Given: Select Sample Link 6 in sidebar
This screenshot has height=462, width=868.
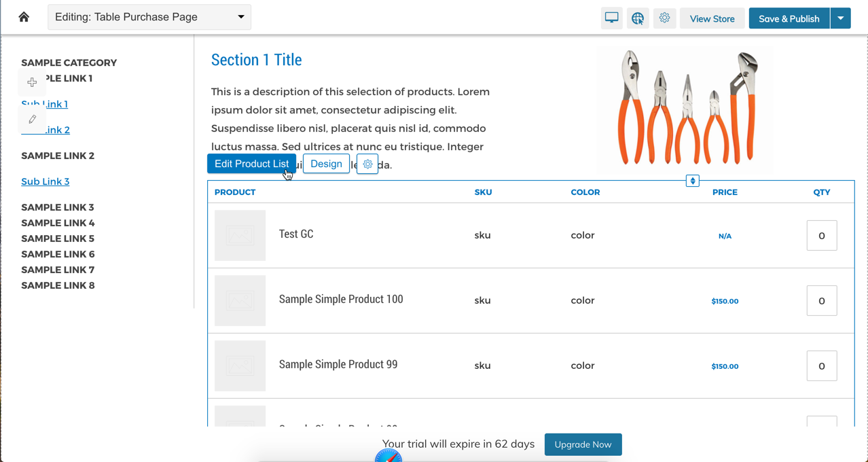Looking at the screenshot, I should point(58,254).
